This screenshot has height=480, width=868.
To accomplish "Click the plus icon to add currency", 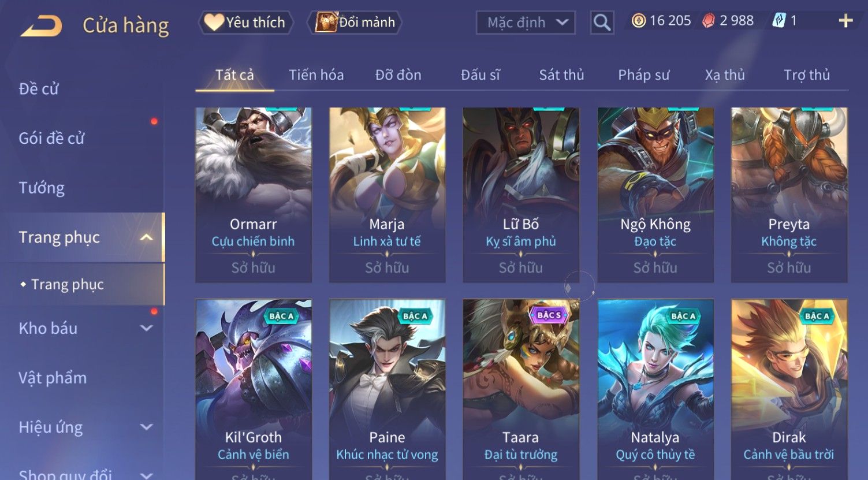I will coord(845,21).
